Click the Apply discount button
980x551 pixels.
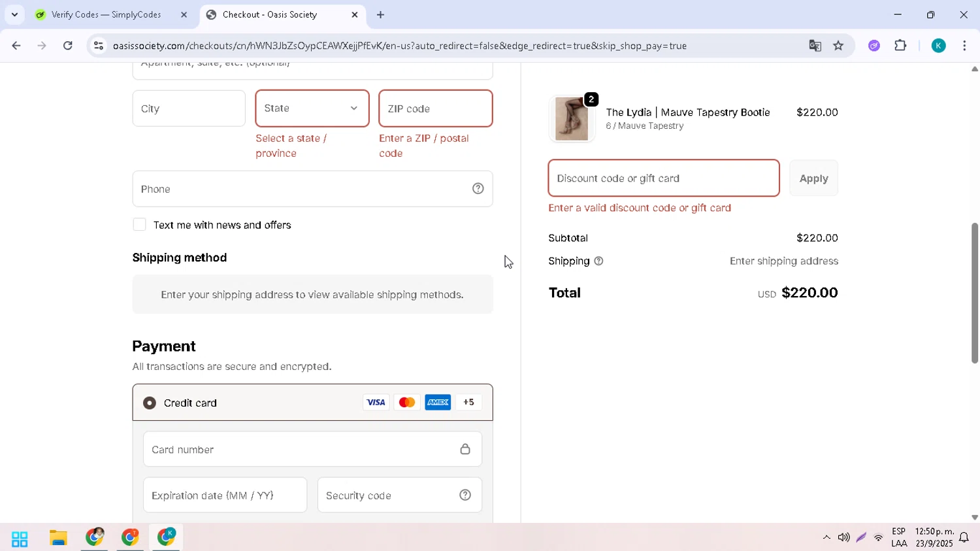click(x=813, y=178)
